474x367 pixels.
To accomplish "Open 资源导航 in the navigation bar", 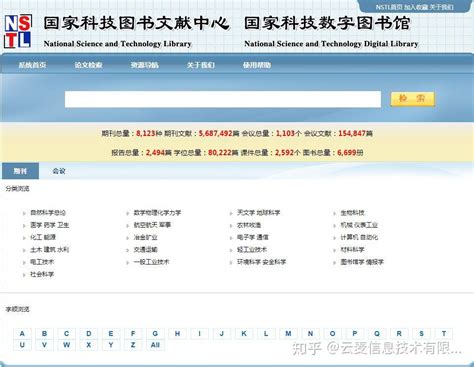I will point(145,65).
